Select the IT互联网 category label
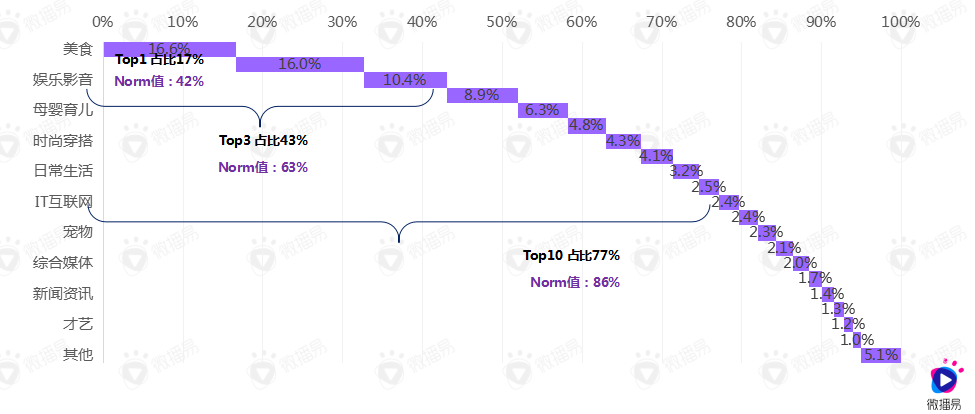Screen dimensions: 975x414 (x=63, y=202)
